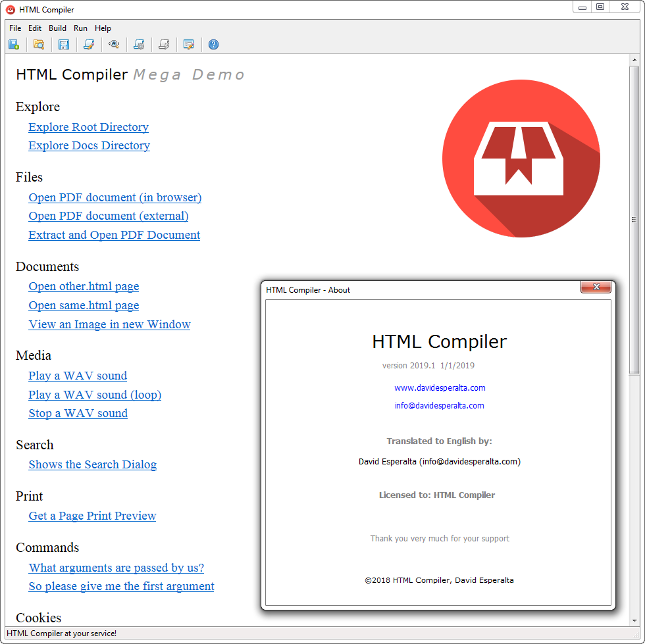Click the window resize grip in status bar
645x644 pixels.
tap(636, 635)
